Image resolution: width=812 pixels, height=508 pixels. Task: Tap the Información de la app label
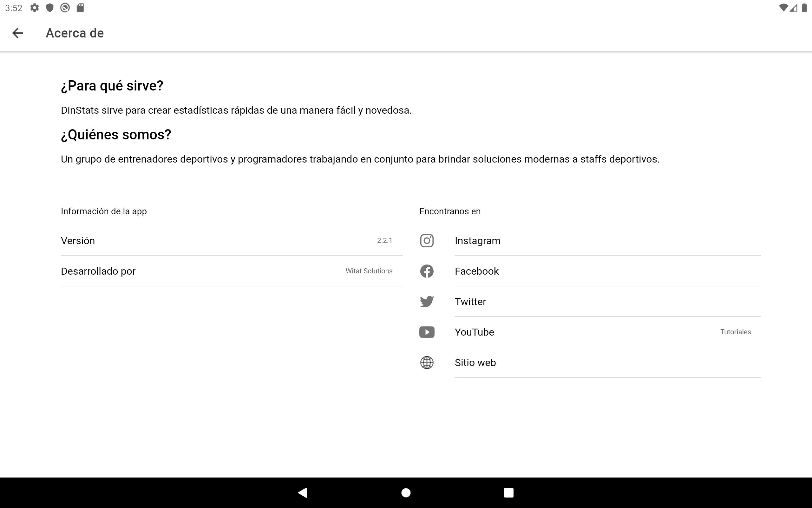click(x=104, y=211)
